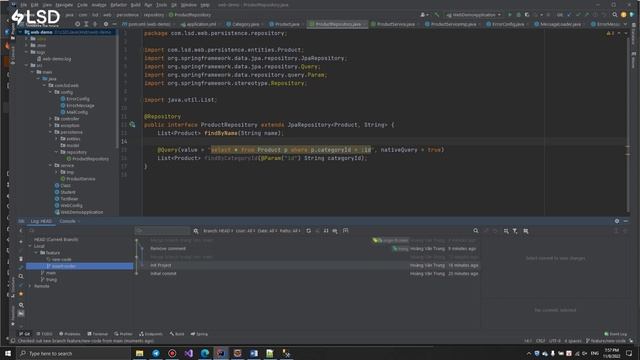
Task: Click the Git log search field
Action: tap(162, 231)
